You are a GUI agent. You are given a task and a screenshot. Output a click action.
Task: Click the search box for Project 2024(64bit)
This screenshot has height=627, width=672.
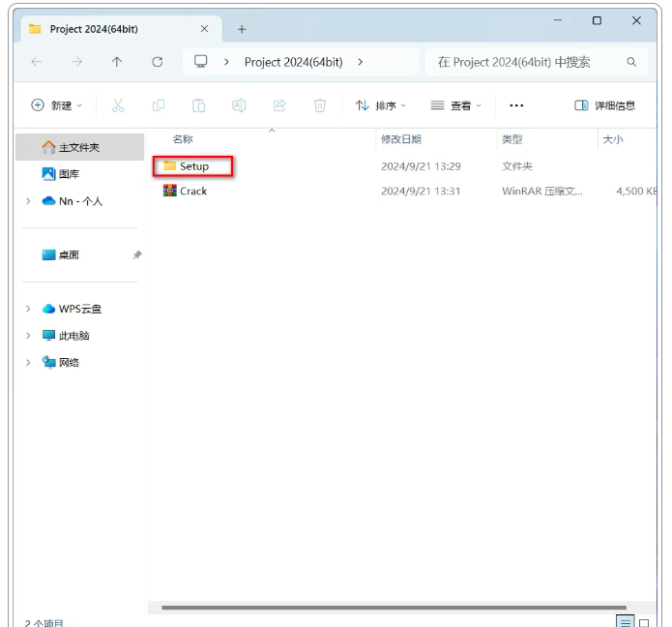[536, 62]
